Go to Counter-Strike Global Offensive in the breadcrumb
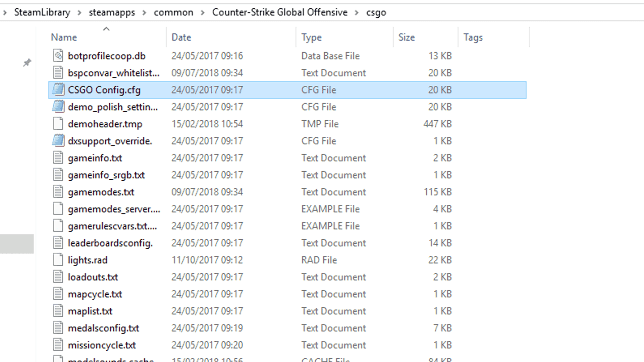644x362 pixels. 280,12
